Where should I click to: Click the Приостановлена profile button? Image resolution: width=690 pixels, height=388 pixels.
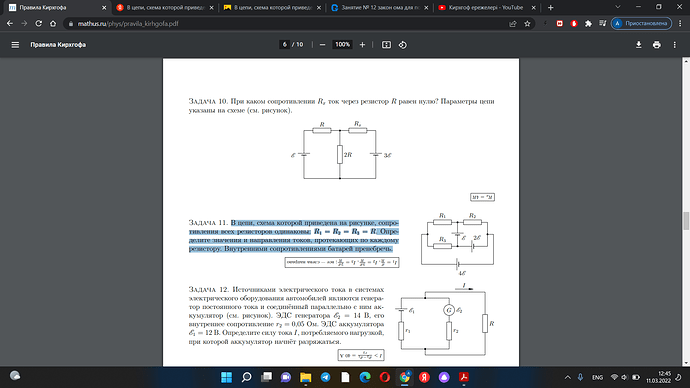pyautogui.click(x=642, y=23)
